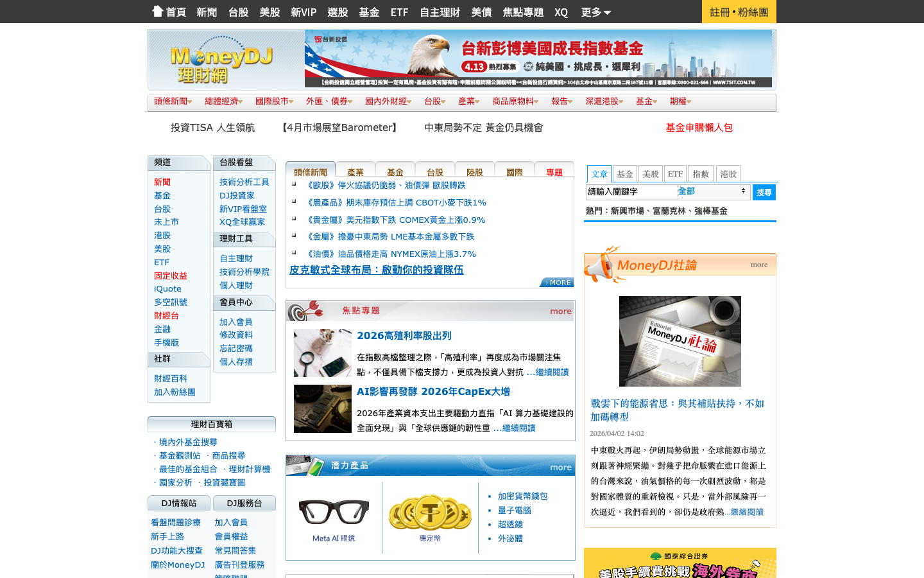
Task: Open the 基金申購懶人包 red link
Action: (699, 128)
